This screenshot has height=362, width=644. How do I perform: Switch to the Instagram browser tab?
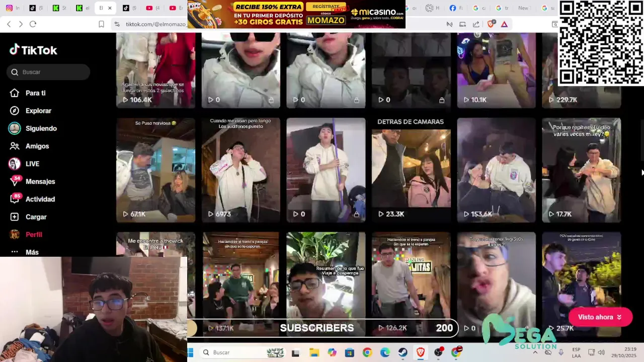click(13, 8)
